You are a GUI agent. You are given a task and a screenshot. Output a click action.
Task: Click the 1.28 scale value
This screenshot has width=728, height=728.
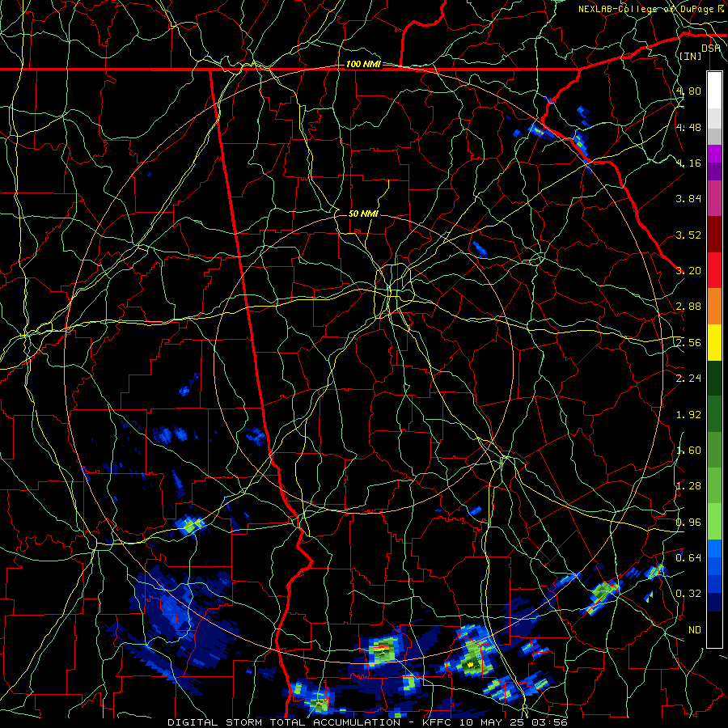pyautogui.click(x=688, y=486)
